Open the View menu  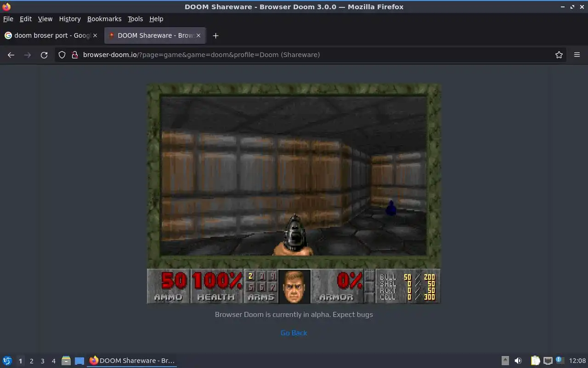(x=45, y=19)
